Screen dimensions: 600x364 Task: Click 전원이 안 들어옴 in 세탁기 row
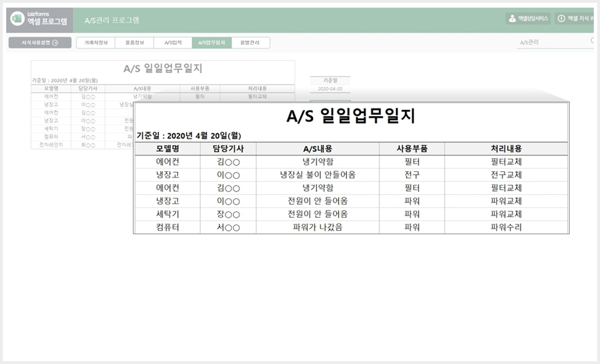pyautogui.click(x=317, y=214)
